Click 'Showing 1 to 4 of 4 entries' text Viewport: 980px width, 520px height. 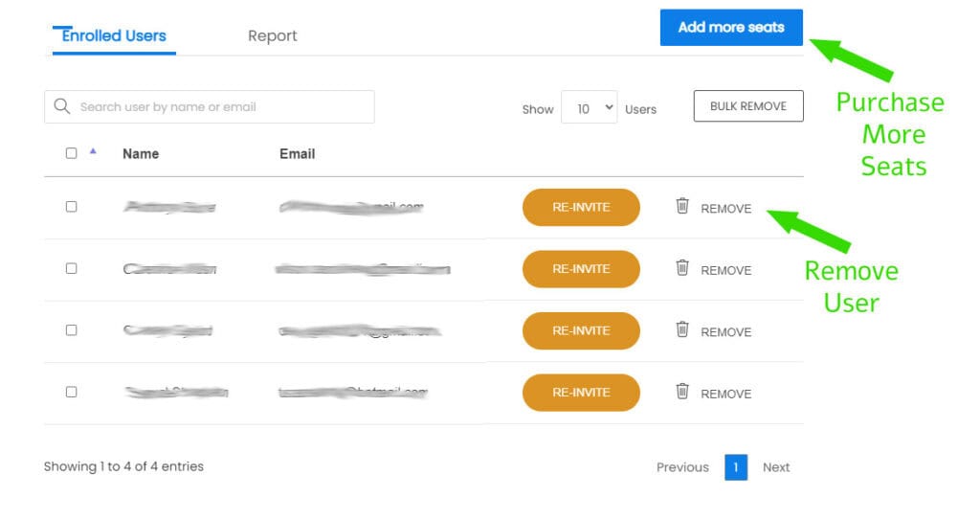(123, 466)
